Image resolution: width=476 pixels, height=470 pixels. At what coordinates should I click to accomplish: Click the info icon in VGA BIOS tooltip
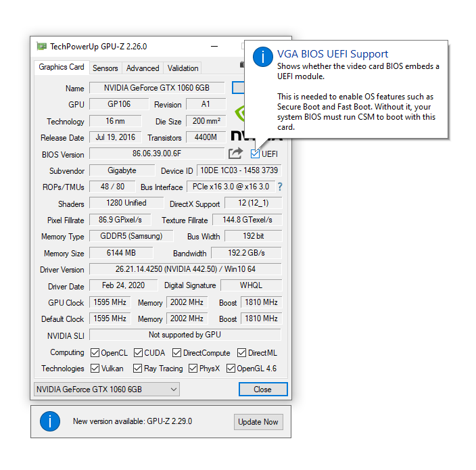tap(262, 57)
